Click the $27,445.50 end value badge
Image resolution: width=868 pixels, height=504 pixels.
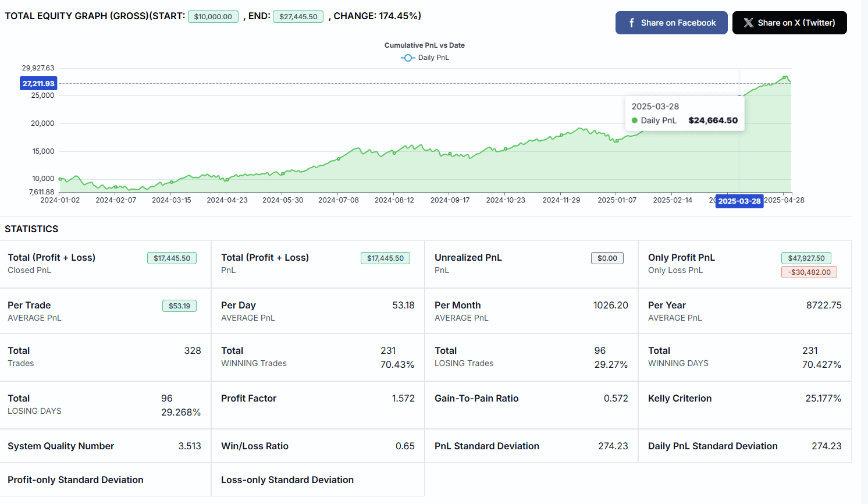click(x=298, y=17)
